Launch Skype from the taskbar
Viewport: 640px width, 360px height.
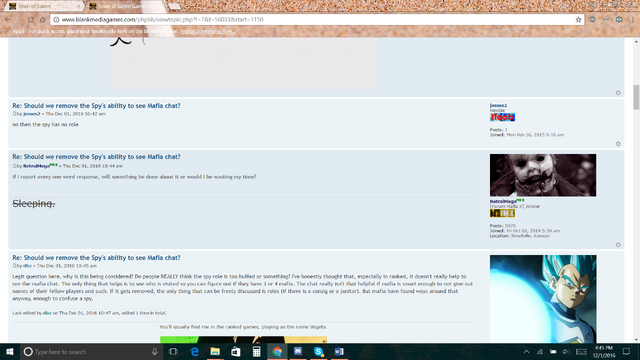coord(318,351)
